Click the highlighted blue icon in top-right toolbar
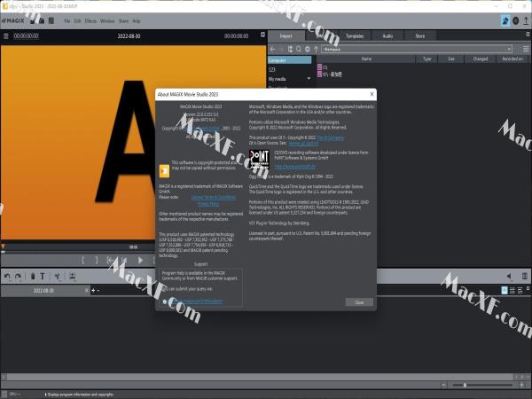Screen dimensions: 532x399 pyautogui.click(x=505, y=21)
